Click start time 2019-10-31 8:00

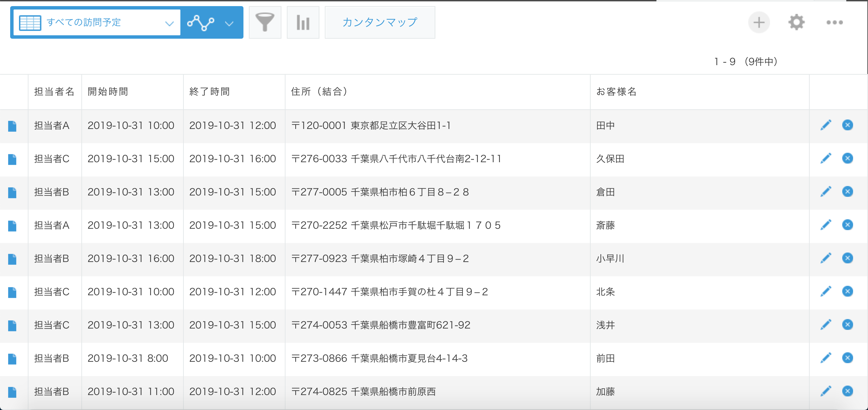[x=128, y=358]
